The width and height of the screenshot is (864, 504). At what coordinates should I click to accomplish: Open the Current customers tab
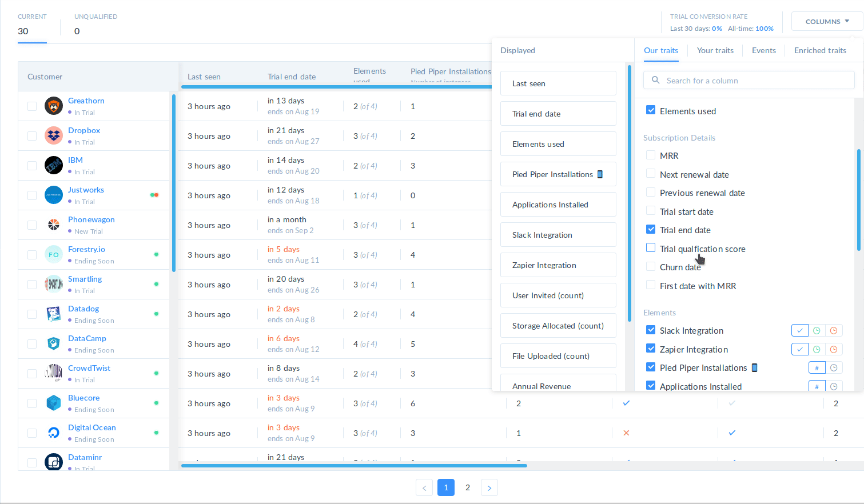coord(32,25)
